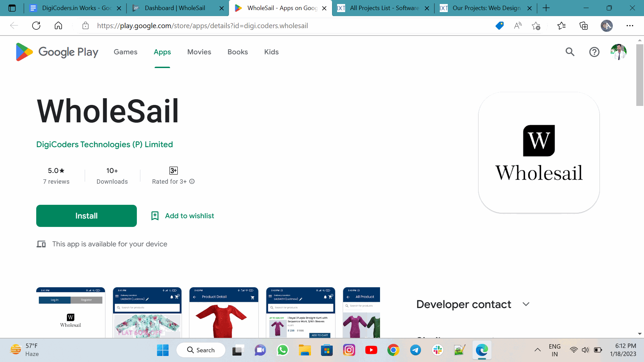Image resolution: width=644 pixels, height=362 pixels.
Task: Open the All Product screenshot thumbnail
Action: click(362, 312)
